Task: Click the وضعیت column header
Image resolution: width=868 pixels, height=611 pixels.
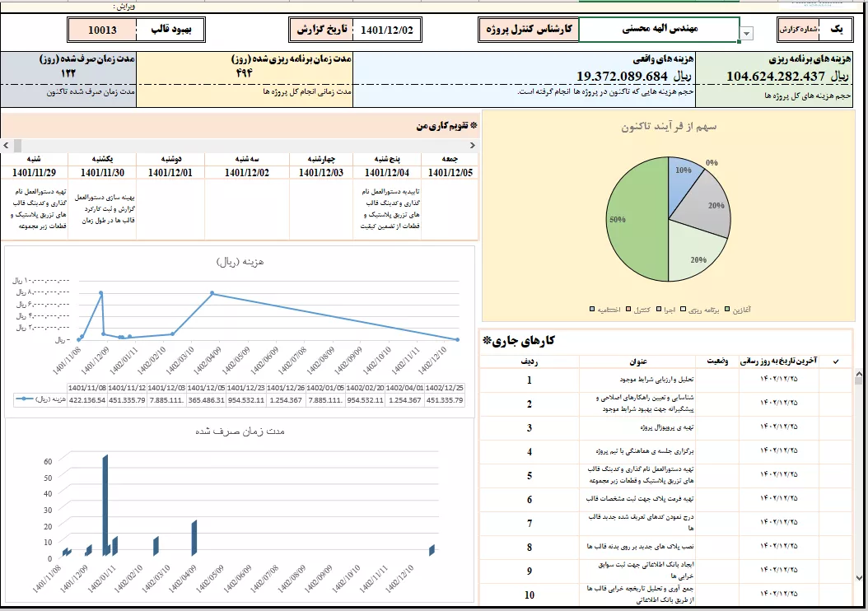Action: 716,361
